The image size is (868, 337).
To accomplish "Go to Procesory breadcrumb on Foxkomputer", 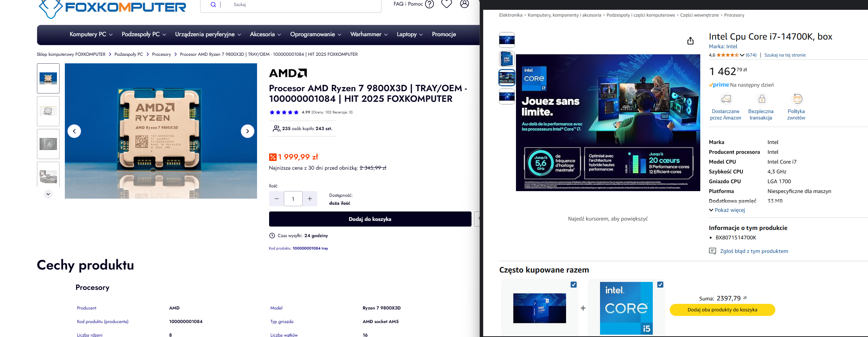I will tap(162, 54).
